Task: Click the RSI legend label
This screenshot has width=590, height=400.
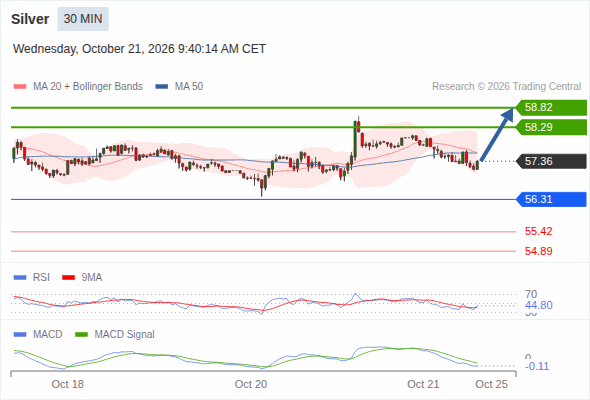Action: point(41,278)
